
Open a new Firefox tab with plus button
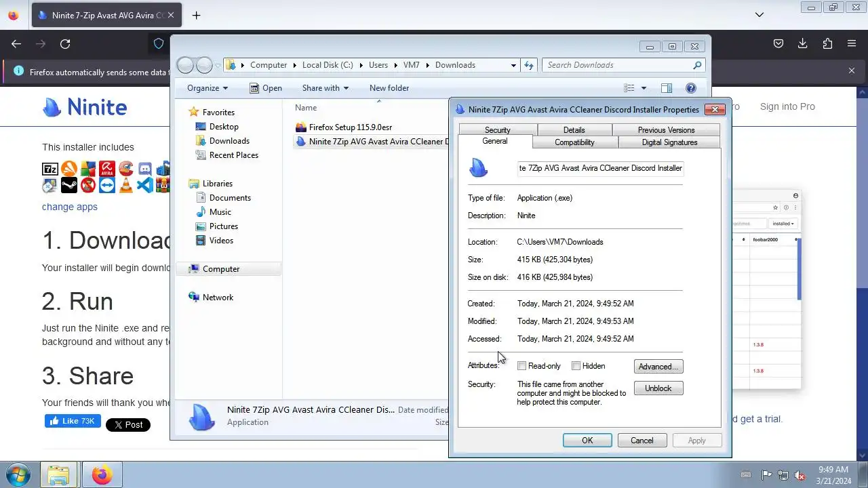(x=196, y=15)
